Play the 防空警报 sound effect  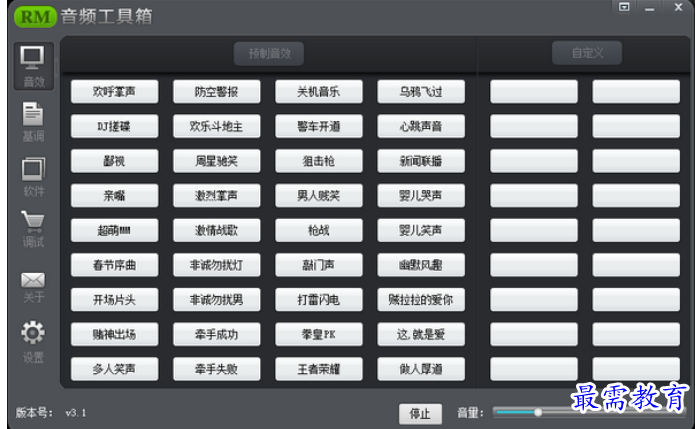216,92
